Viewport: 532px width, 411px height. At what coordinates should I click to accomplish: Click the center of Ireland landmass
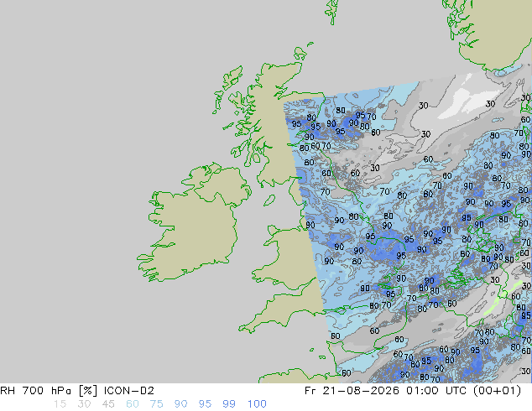tap(193, 227)
